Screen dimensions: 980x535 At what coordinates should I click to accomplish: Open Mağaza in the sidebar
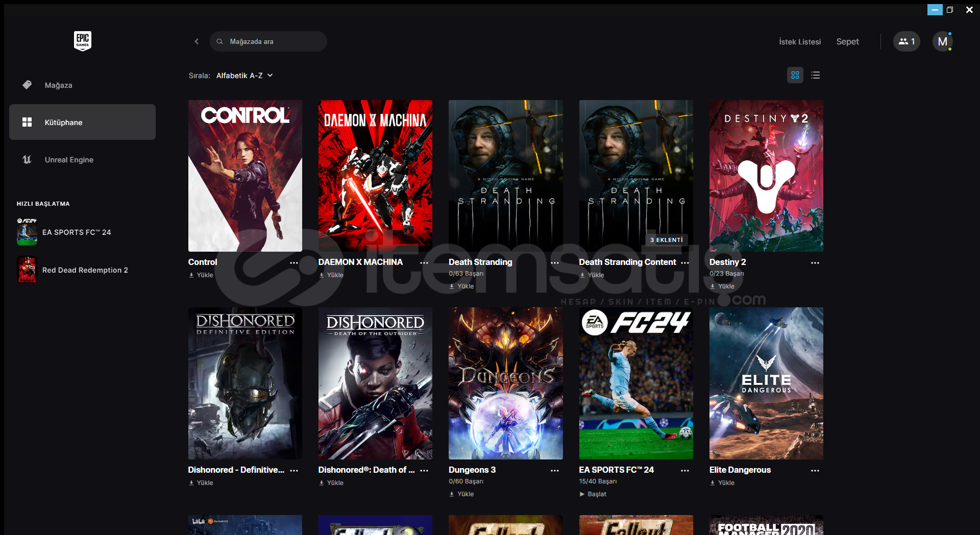83,85
